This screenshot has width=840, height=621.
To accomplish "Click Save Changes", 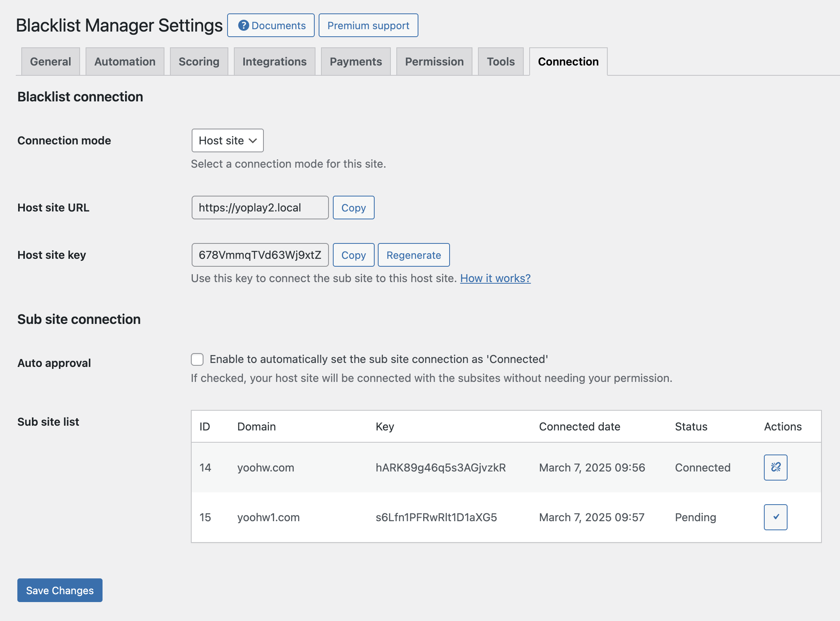I will [x=60, y=590].
